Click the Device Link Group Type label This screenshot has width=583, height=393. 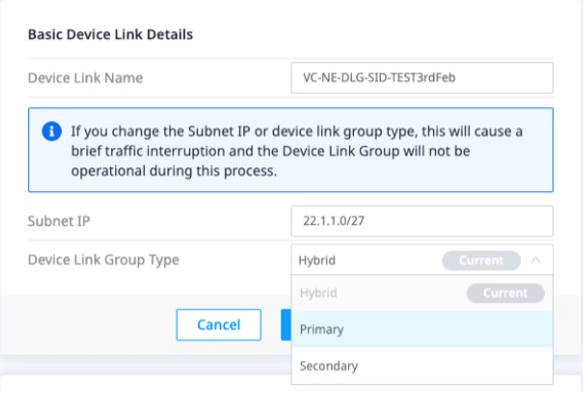click(103, 260)
